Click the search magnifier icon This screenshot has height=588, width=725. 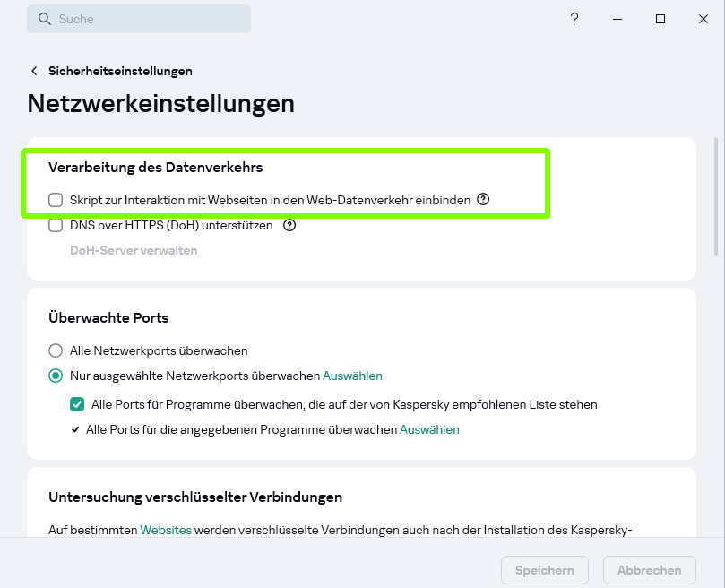[x=45, y=19]
